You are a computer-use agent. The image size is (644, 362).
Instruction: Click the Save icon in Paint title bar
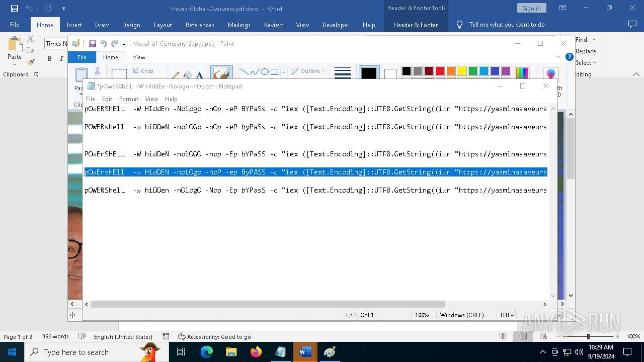point(93,44)
